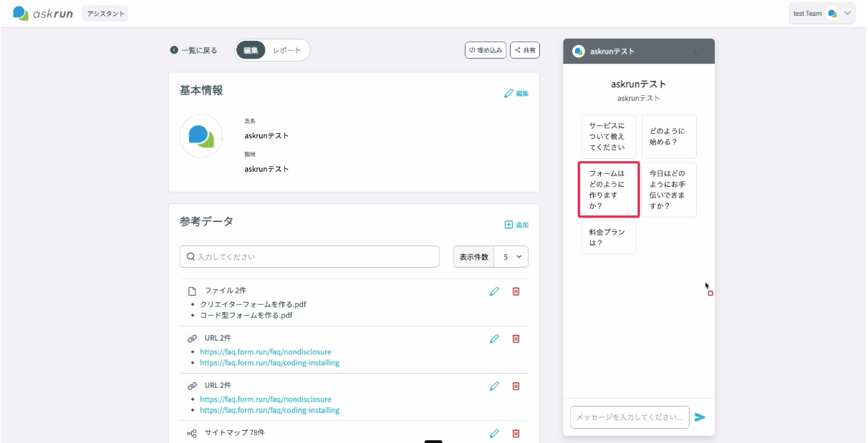Screen dimensions: 868x443
Task: Delete the first URL 2件 entry
Action: point(516,339)
